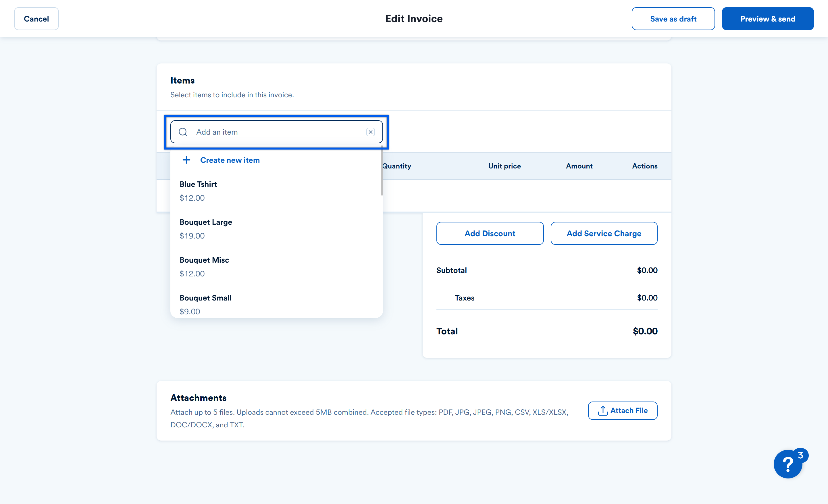Click the $19.00 price under Bouquet Large
This screenshot has height=504, width=828.
192,236
